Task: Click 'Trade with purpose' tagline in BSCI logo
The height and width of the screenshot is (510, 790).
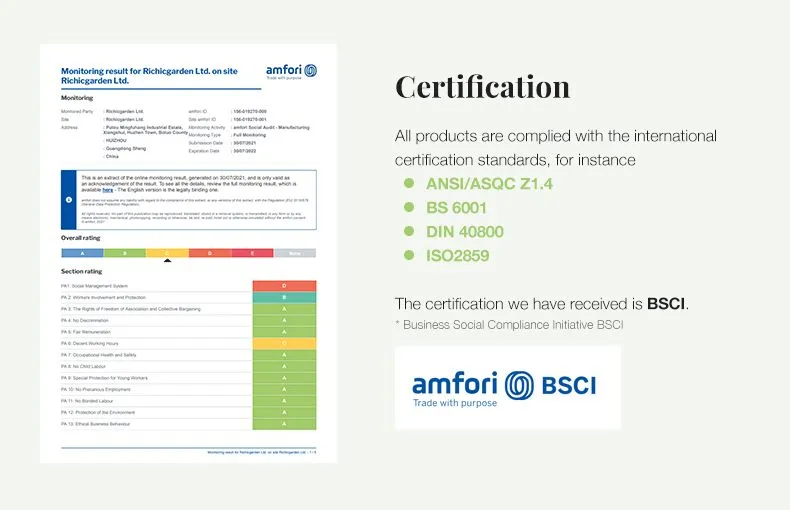Action: (455, 403)
